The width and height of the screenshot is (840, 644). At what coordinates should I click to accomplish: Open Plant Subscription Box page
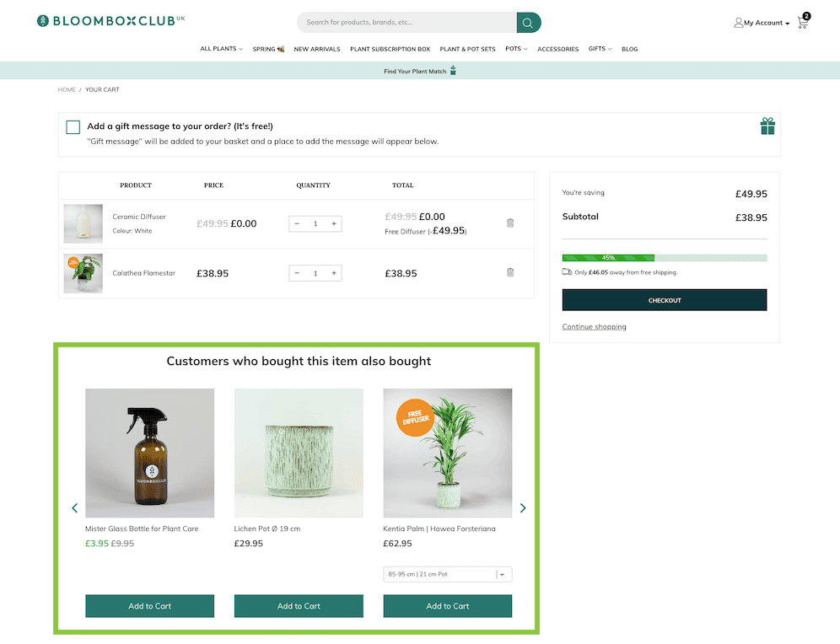390,49
